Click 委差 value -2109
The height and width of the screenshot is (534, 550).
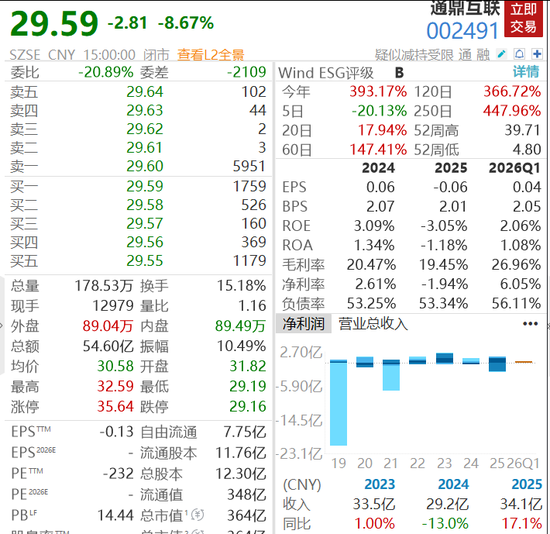[247, 72]
